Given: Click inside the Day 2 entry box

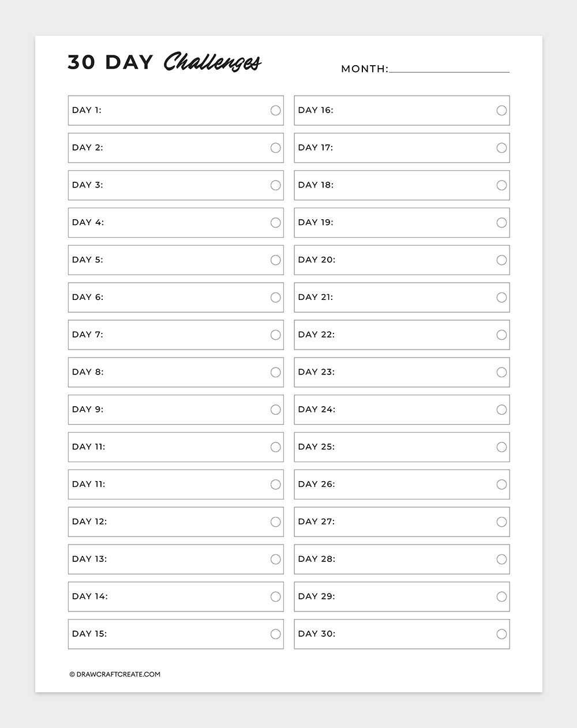Looking at the screenshot, I should 176,148.
